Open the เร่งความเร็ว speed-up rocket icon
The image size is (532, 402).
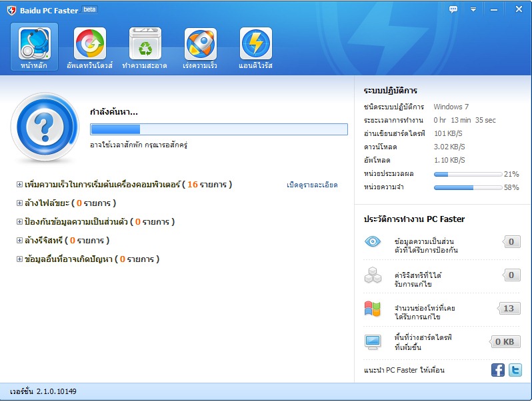(201, 44)
